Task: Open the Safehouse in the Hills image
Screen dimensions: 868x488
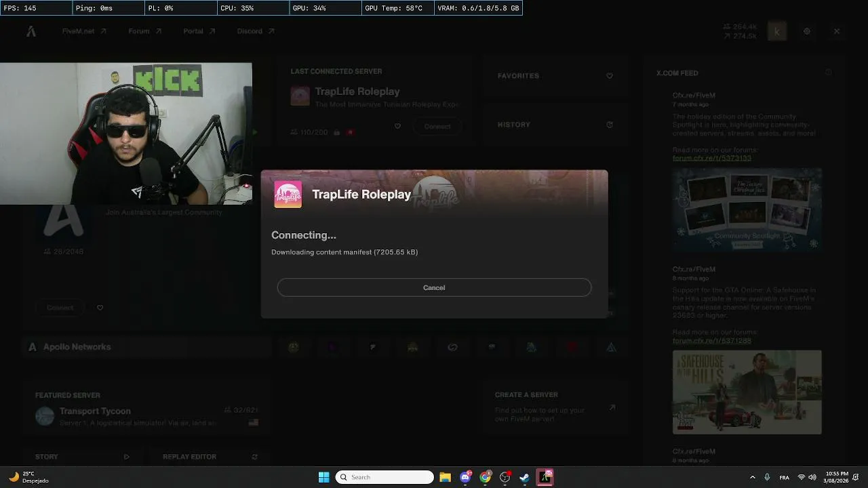Action: 747,392
